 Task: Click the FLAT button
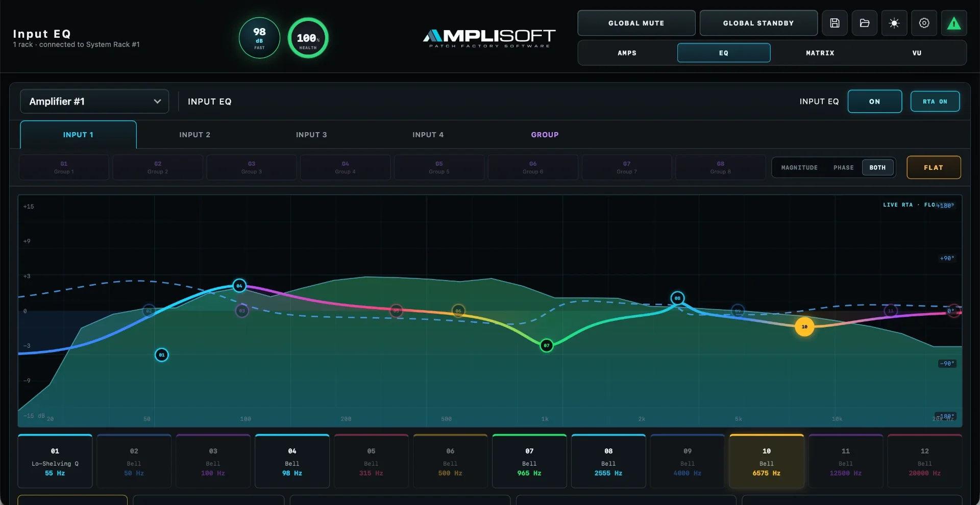pyautogui.click(x=934, y=167)
